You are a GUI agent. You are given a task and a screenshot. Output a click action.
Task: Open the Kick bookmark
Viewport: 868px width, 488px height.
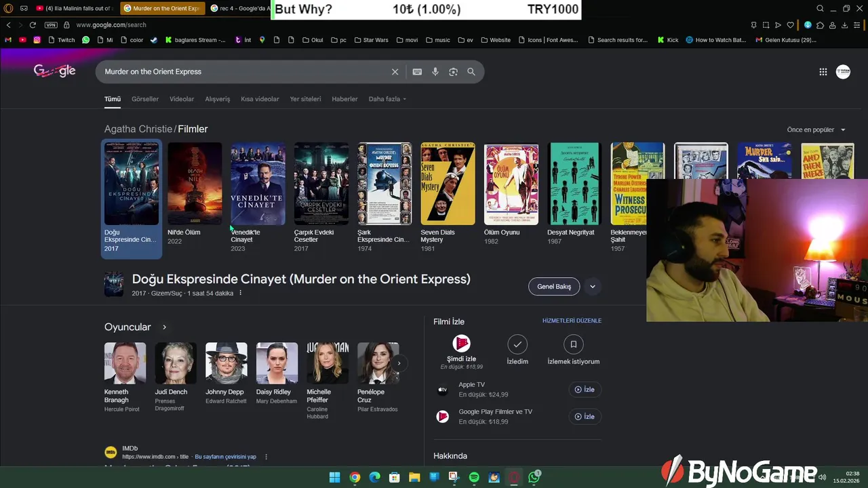coord(667,40)
